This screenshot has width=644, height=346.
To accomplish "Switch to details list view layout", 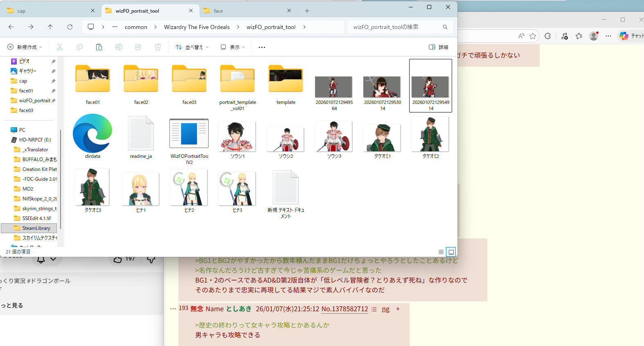I will (x=441, y=252).
